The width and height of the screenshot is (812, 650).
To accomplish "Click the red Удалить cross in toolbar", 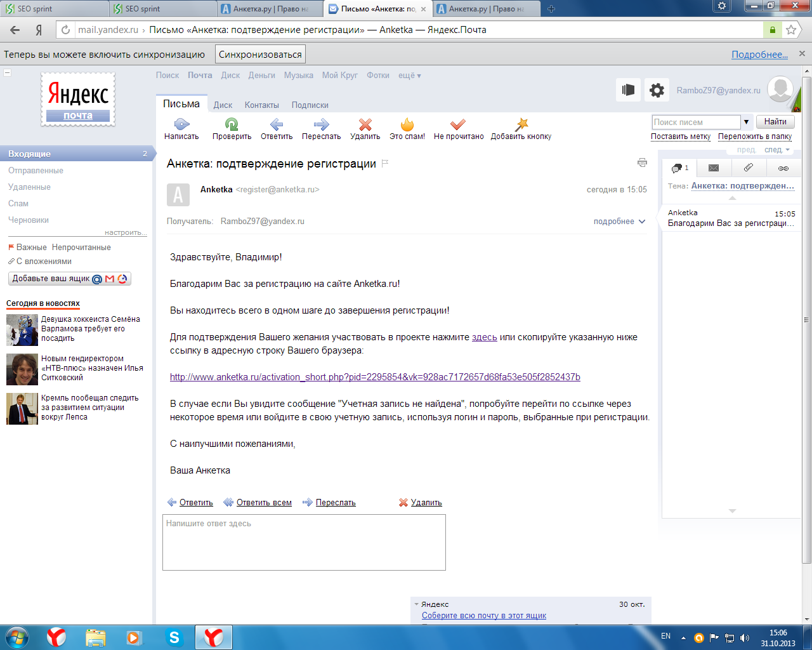I will pos(365,124).
